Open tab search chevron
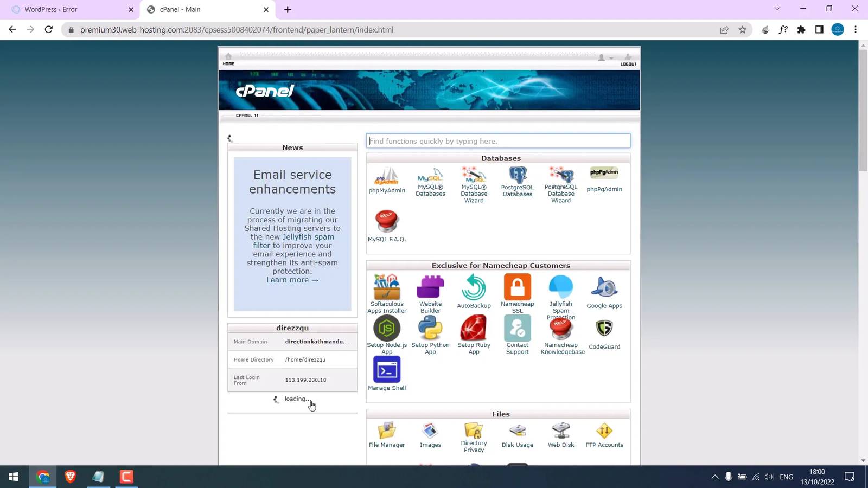The height and width of the screenshot is (488, 868). tap(777, 9)
